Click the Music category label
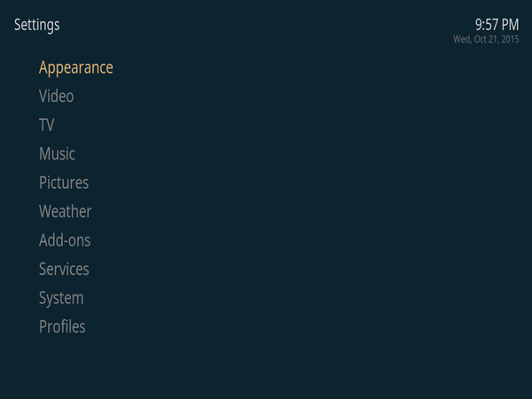Viewport: 532px width, 399px height. (x=57, y=153)
